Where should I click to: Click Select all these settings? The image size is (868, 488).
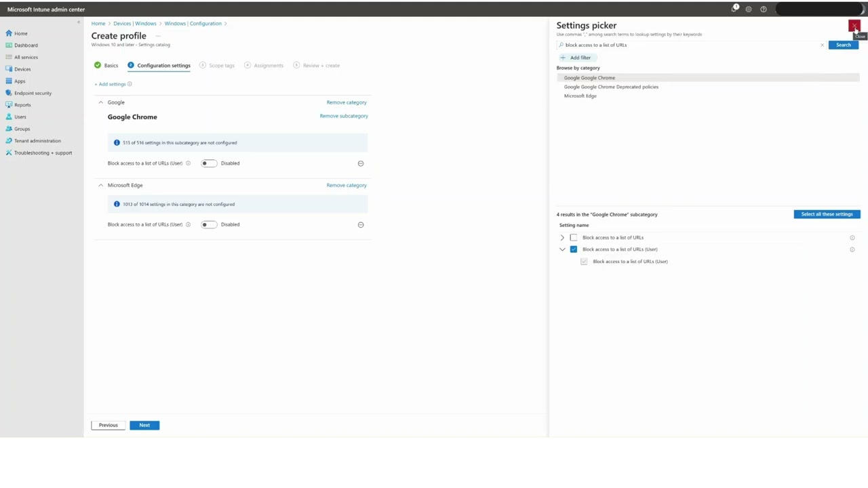coord(827,214)
